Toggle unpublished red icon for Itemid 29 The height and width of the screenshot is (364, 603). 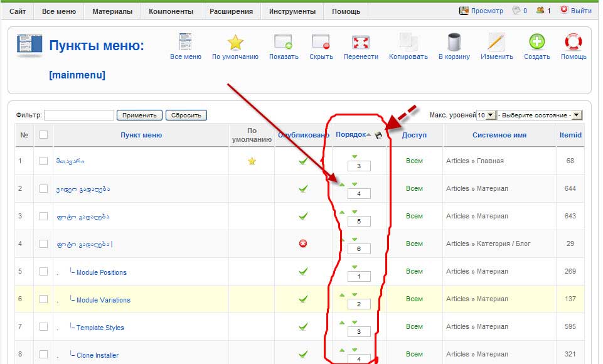click(x=303, y=244)
